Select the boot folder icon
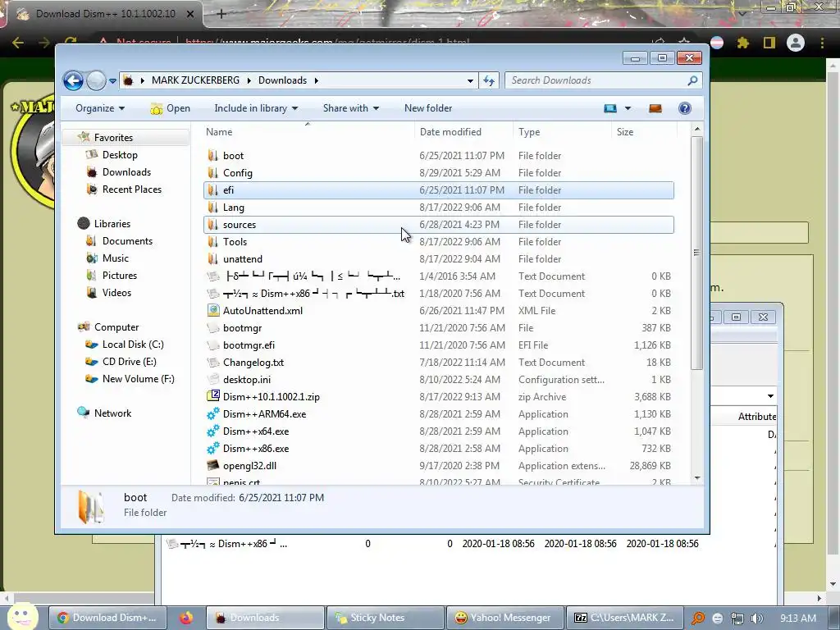 coord(212,155)
